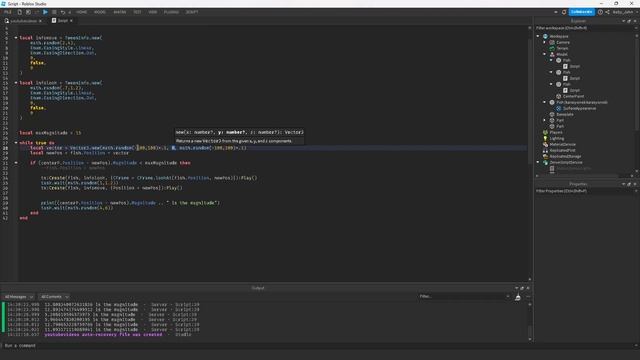Click the clear output broom icon
The width and height of the screenshot is (640, 360).
(x=518, y=298)
